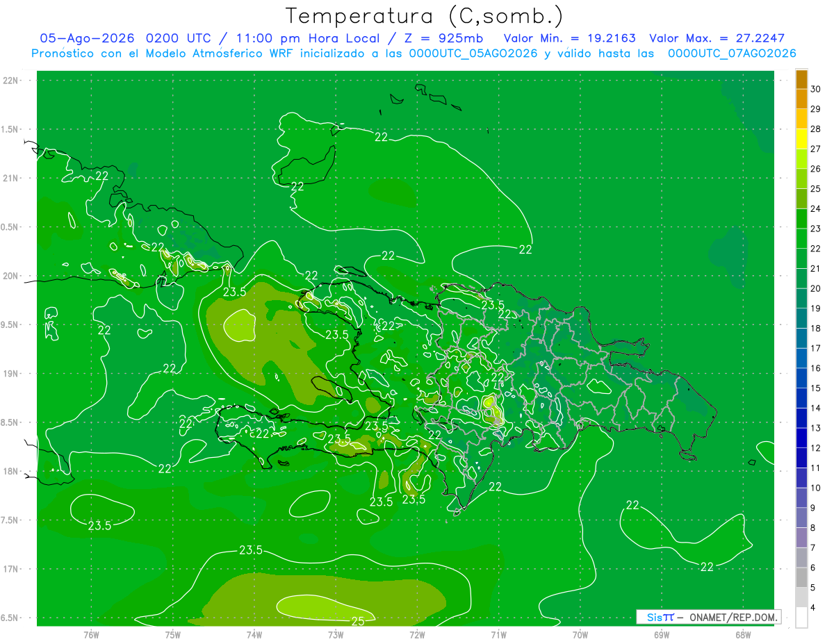Pick the gray legend swatch between 5 and 6
The width and height of the screenshot is (834, 644).
click(x=802, y=578)
